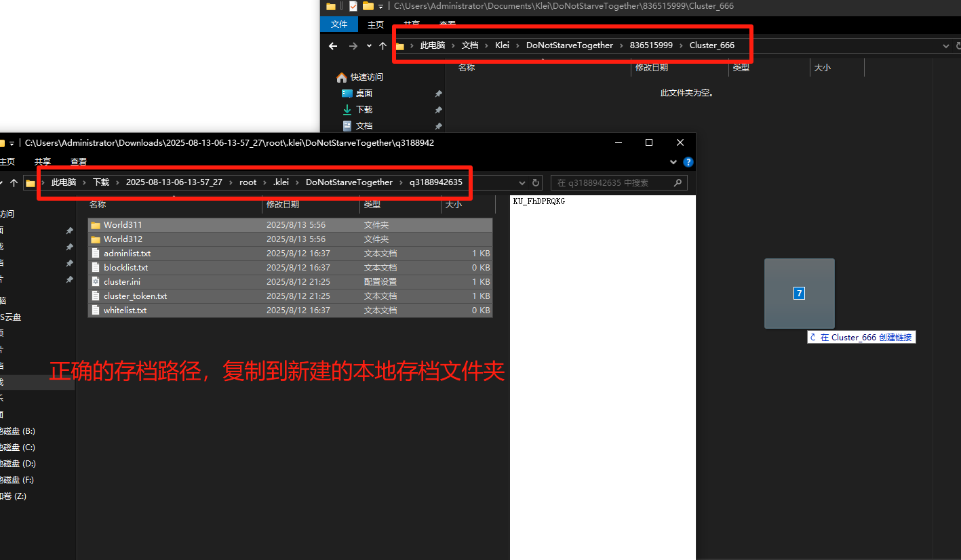Open Quick Access Toolbar dropdown in q3188942635 title bar

(12, 144)
